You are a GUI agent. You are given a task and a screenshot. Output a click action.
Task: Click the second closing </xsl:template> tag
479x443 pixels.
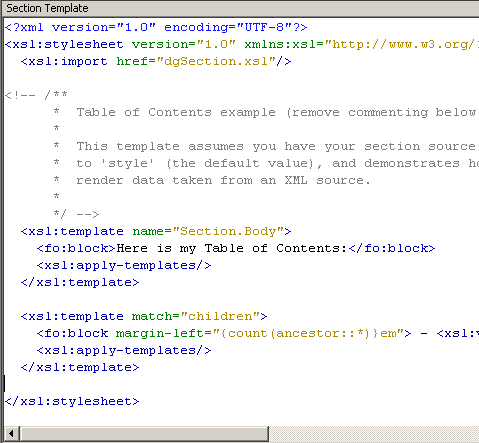[80, 367]
